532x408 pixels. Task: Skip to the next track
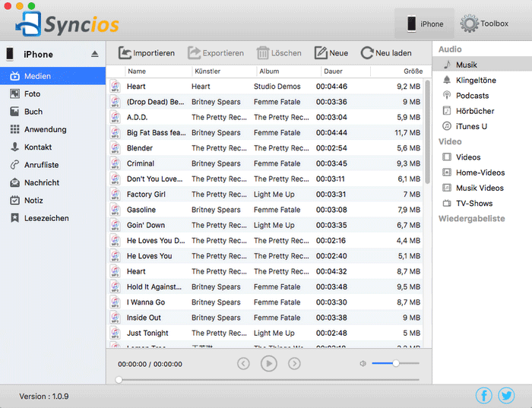click(x=294, y=364)
